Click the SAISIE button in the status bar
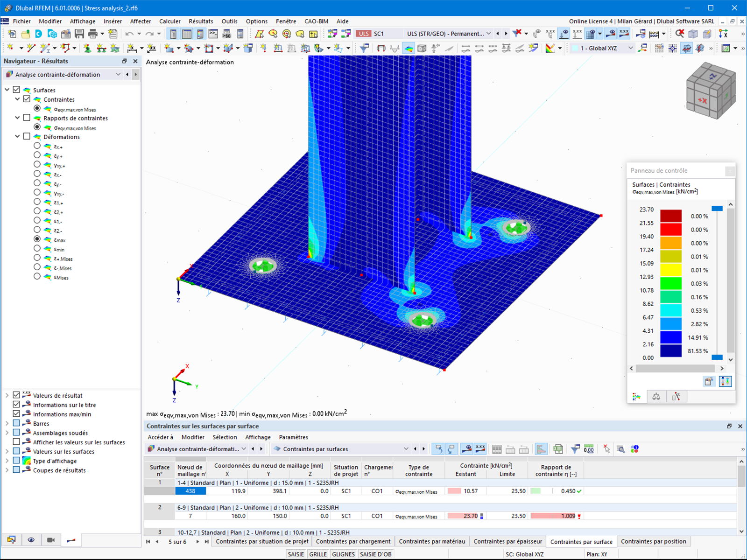 296,554
